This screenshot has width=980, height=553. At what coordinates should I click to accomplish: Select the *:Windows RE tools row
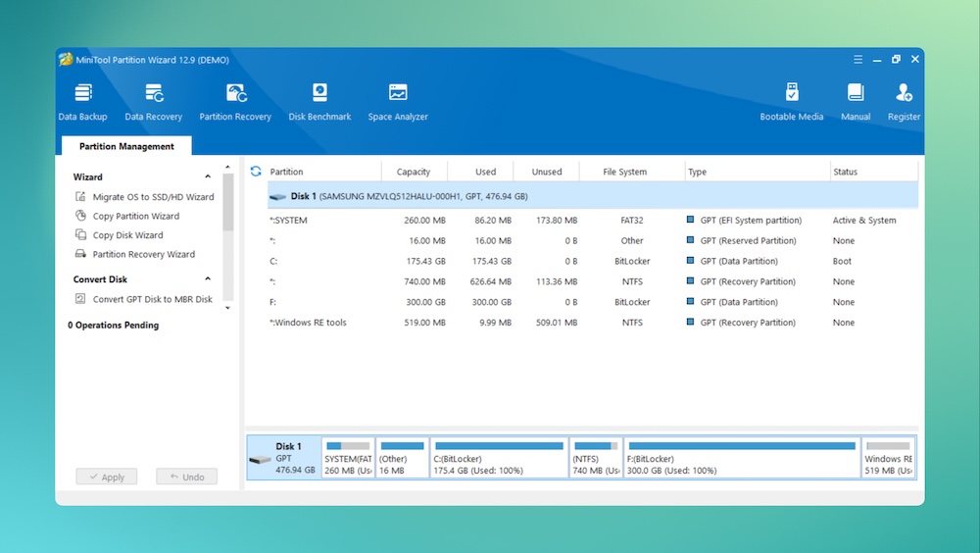click(x=593, y=323)
